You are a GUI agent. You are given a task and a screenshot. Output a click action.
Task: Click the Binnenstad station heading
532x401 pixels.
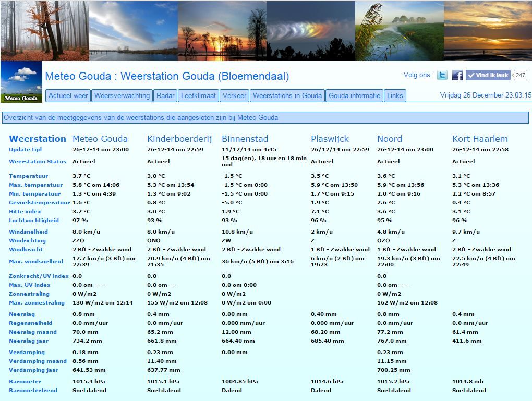(x=245, y=139)
